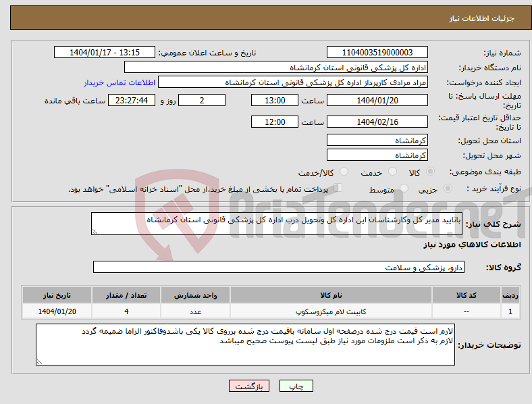Click the general need description textarea
Image resolution: width=532 pixels, height=404 pixels.
click(277, 224)
